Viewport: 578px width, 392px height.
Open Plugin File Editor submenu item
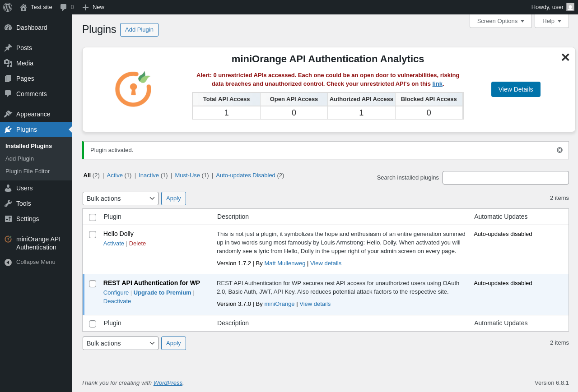click(28, 171)
